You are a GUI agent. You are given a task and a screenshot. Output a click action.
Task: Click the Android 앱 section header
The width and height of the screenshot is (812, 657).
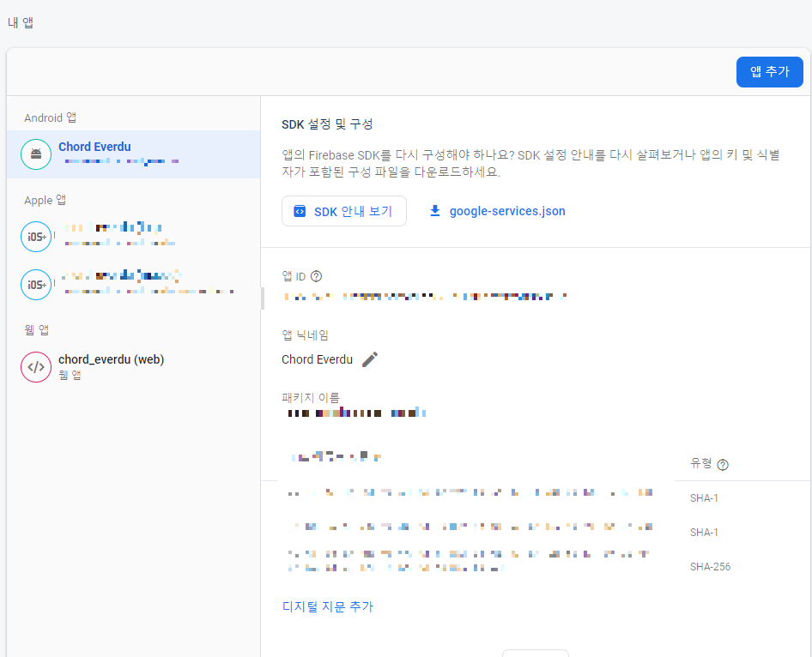(51, 118)
